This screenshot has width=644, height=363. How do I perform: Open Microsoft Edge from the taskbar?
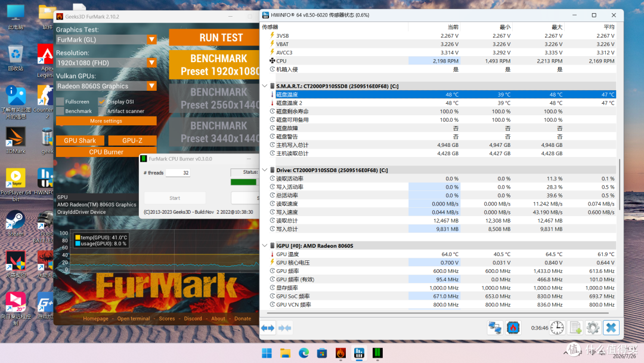304,353
